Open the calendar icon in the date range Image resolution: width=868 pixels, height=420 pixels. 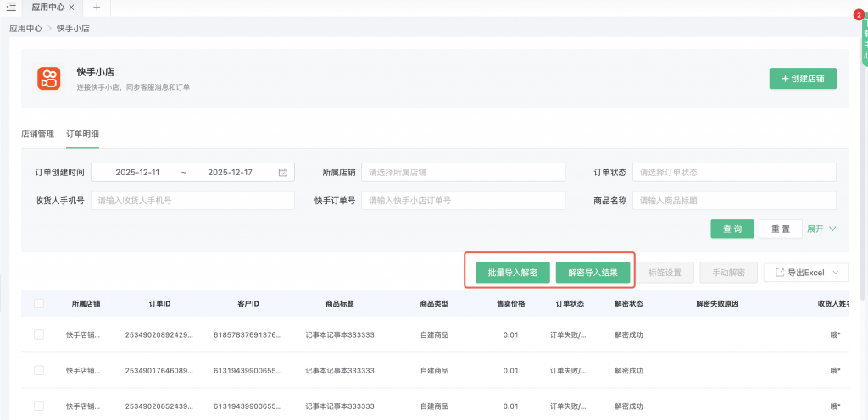(283, 173)
